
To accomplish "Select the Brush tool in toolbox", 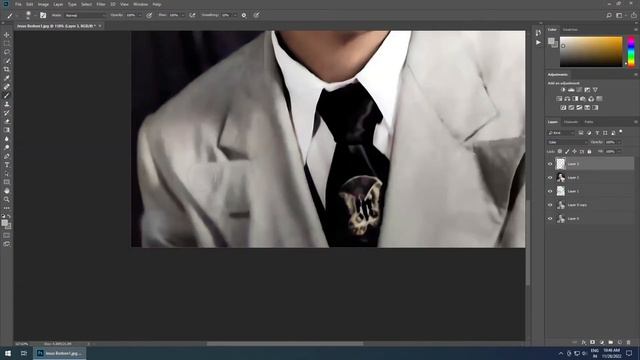I will coord(7,95).
